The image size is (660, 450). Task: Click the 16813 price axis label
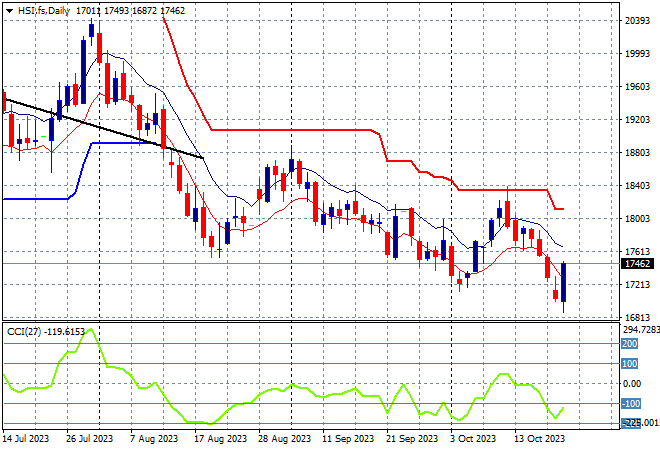click(x=637, y=318)
